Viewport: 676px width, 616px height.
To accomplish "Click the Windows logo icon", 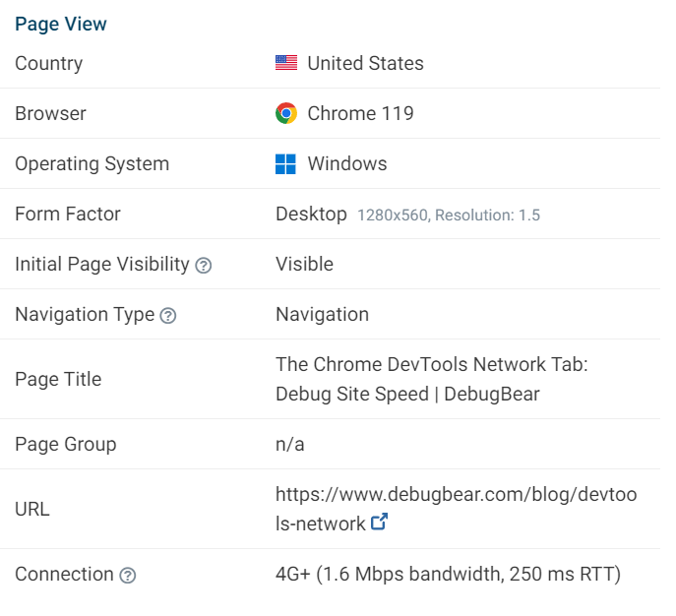I will click(285, 163).
